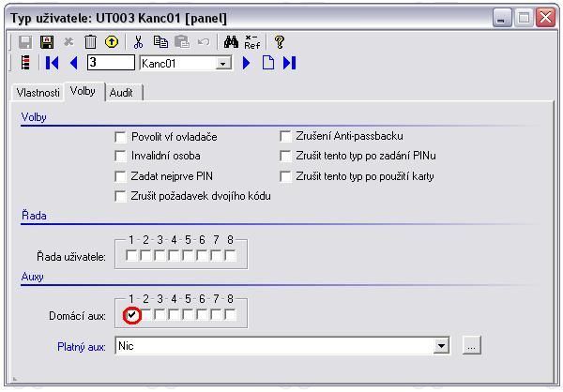Open the Platný aux dropdown list
563x392 pixels.
[x=441, y=346]
